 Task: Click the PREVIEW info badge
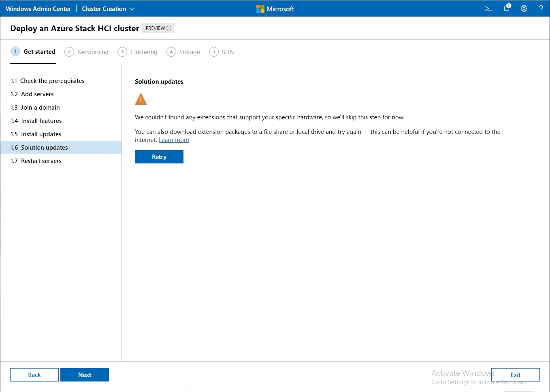(158, 28)
